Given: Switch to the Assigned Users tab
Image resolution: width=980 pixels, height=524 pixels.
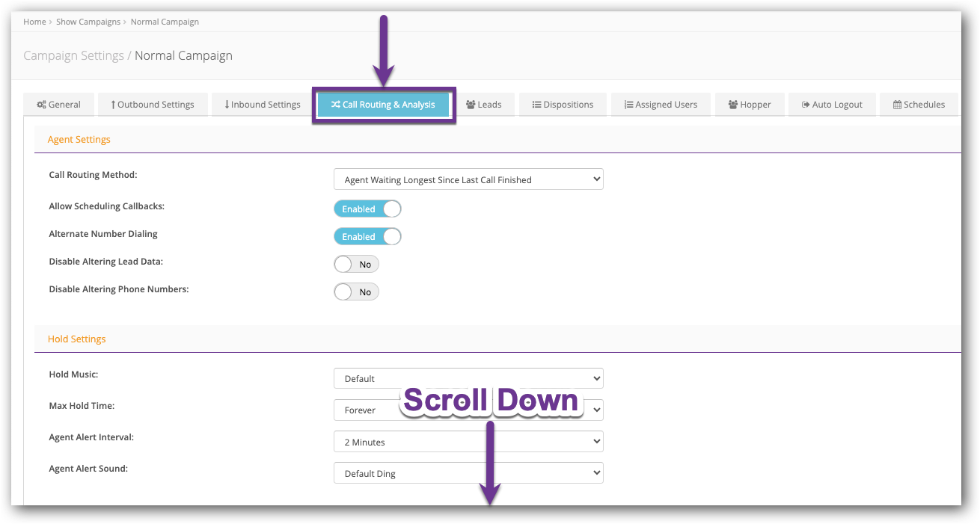Looking at the screenshot, I should 661,105.
